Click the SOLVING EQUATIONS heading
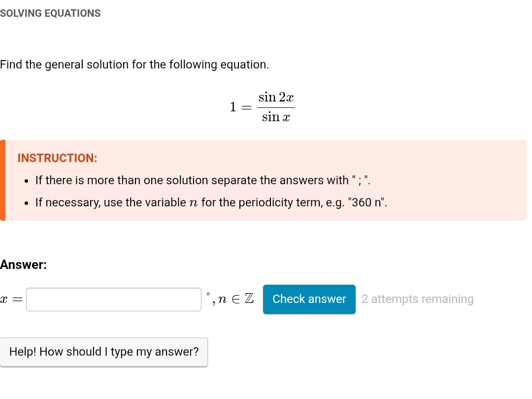Image resolution: width=532 pixels, height=399 pixels. click(x=50, y=13)
